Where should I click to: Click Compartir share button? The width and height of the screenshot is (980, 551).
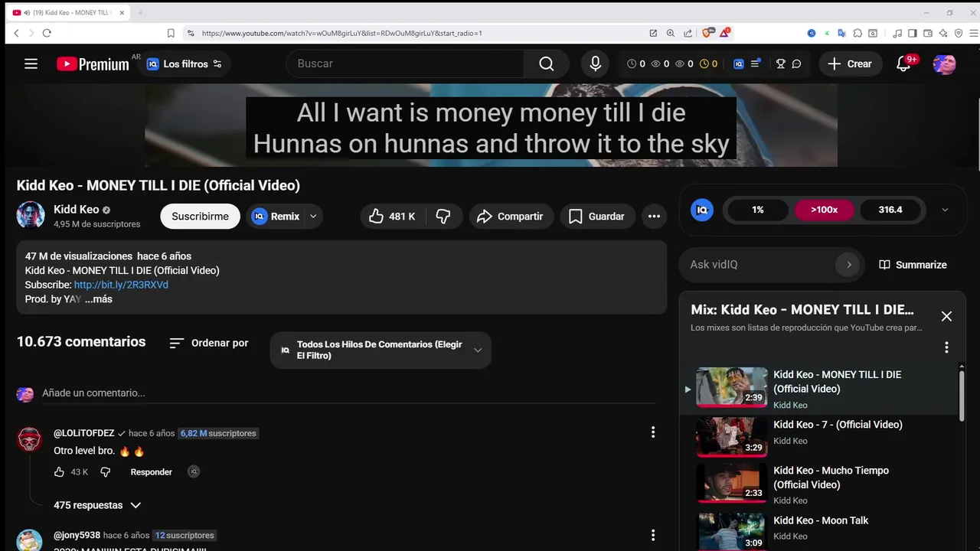pyautogui.click(x=510, y=217)
